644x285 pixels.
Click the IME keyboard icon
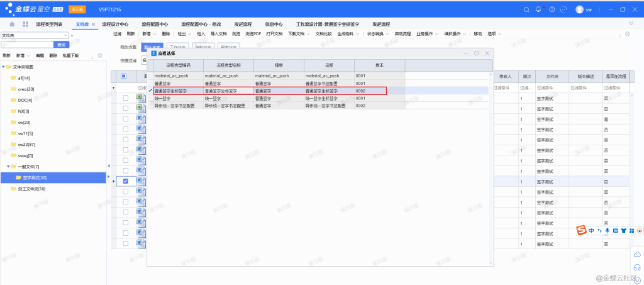pos(615,231)
